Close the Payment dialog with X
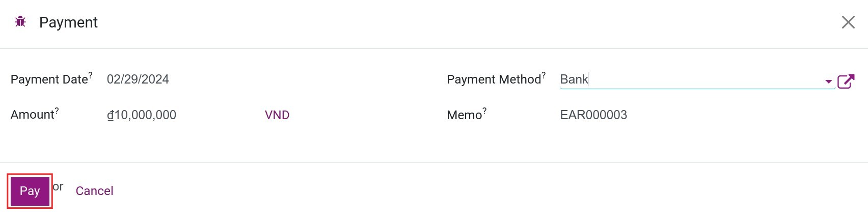 [848, 22]
